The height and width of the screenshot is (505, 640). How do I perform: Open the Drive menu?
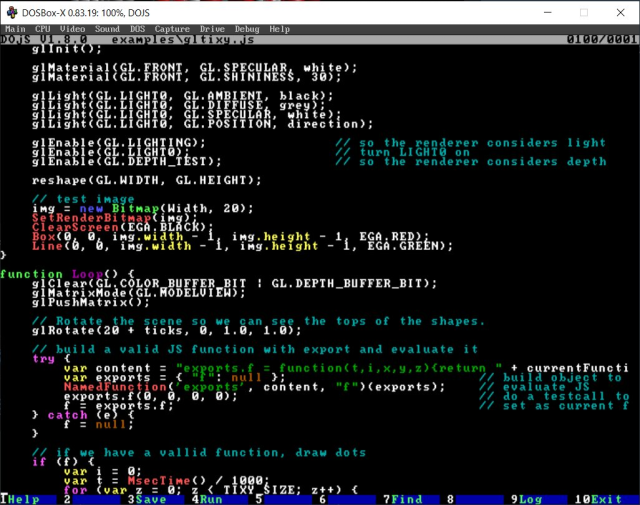tap(213, 29)
